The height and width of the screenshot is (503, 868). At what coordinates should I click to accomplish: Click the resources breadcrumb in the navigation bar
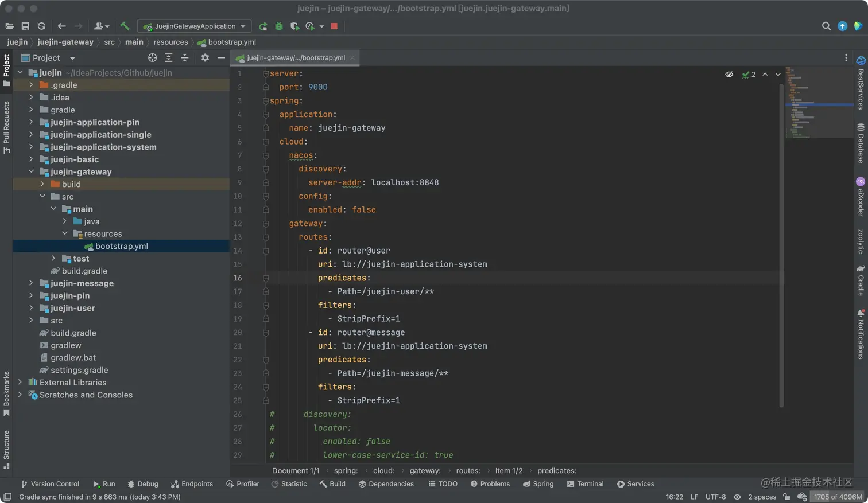pos(170,42)
